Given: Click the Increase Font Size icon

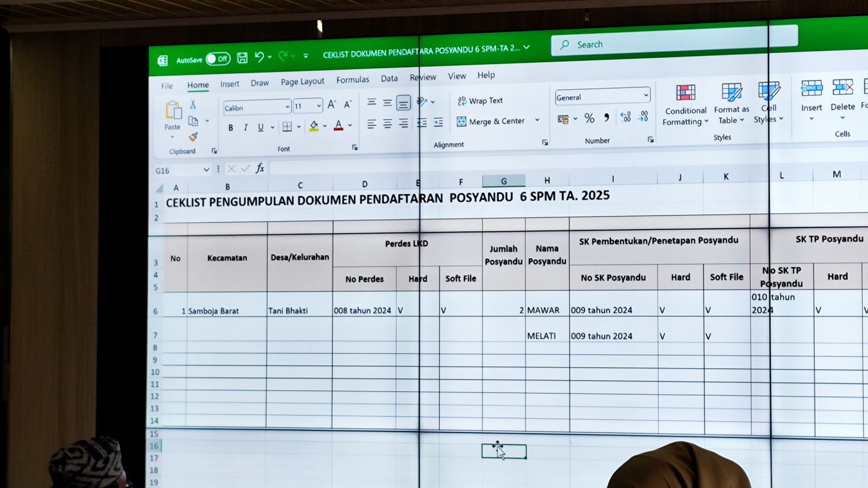Looking at the screenshot, I should [x=331, y=105].
